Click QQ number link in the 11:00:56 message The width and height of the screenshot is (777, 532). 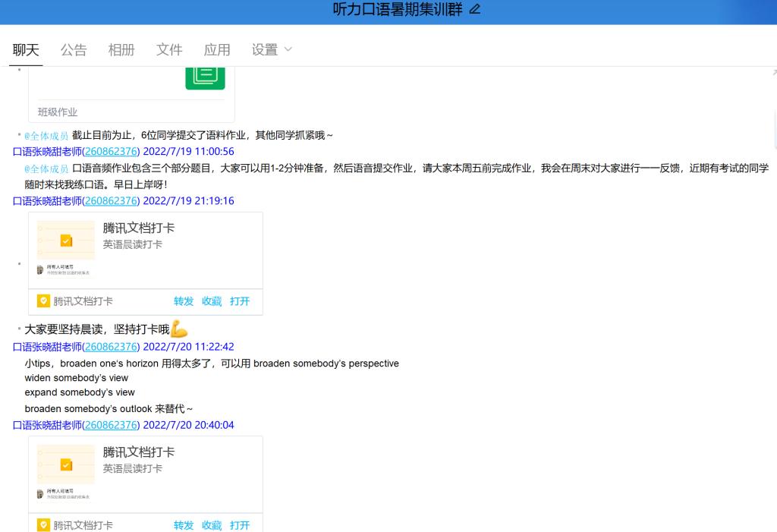click(x=111, y=151)
